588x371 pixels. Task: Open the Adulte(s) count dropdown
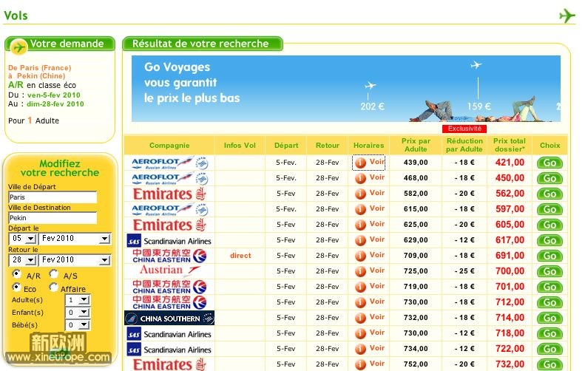pos(78,300)
